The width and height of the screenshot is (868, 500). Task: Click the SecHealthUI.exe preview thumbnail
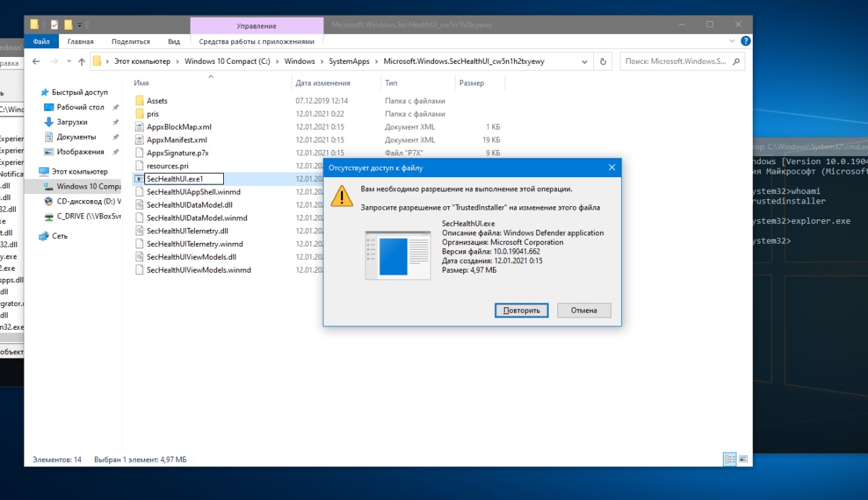(x=397, y=255)
